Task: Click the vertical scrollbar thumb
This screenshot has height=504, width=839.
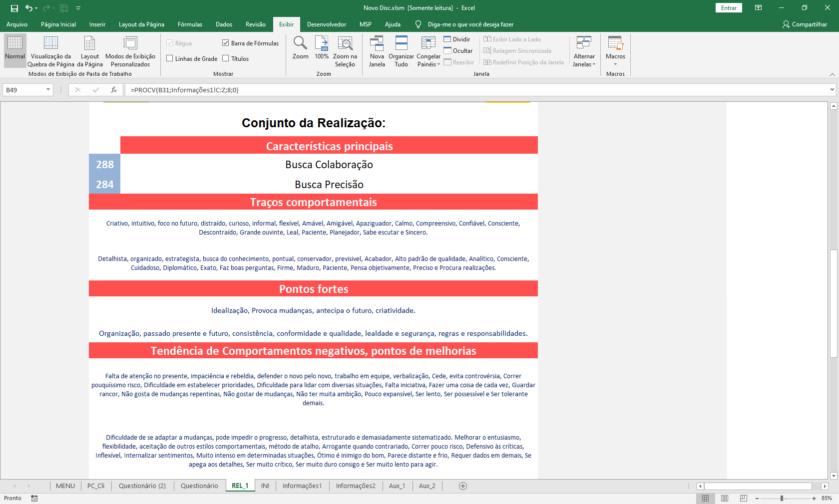Action: pyautogui.click(x=833, y=303)
